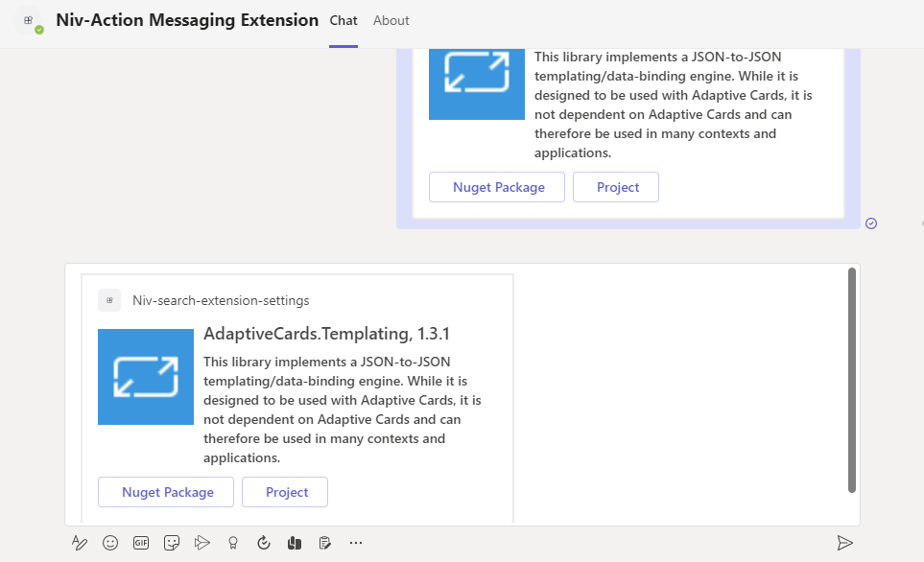The image size is (924, 562).
Task: Click the description text in compose card
Action: (343, 410)
